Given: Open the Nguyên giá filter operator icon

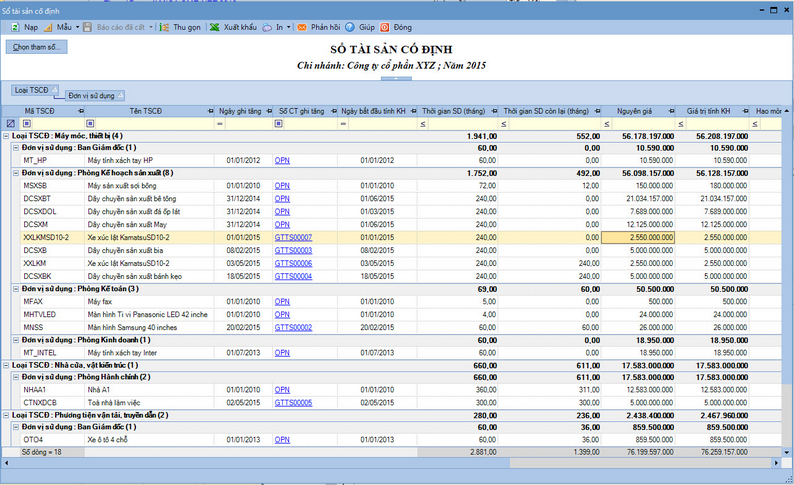Looking at the screenshot, I should (x=607, y=124).
